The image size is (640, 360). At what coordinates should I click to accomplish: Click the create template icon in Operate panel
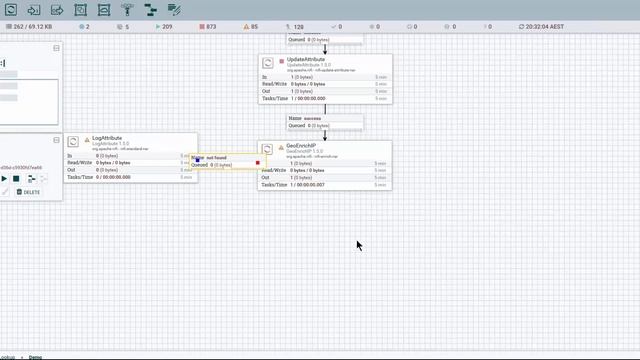31,178
